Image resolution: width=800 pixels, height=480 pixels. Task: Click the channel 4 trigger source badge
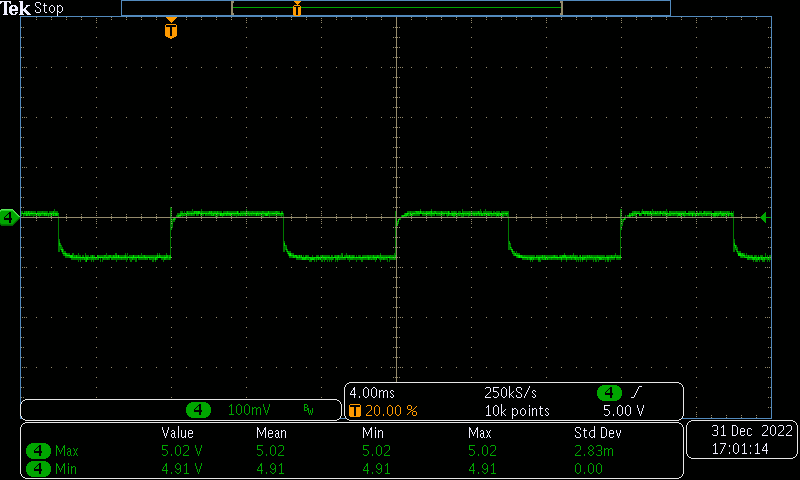[x=610, y=393]
